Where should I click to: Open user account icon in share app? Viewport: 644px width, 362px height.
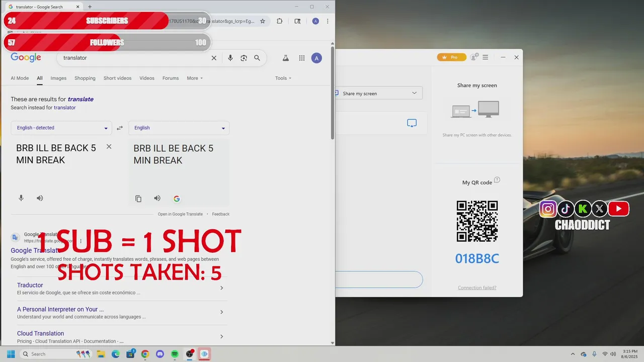[474, 57]
